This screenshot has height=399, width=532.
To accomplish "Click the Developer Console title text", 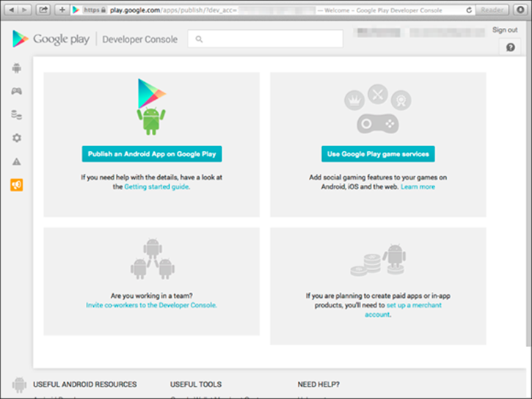I will 139,40.
